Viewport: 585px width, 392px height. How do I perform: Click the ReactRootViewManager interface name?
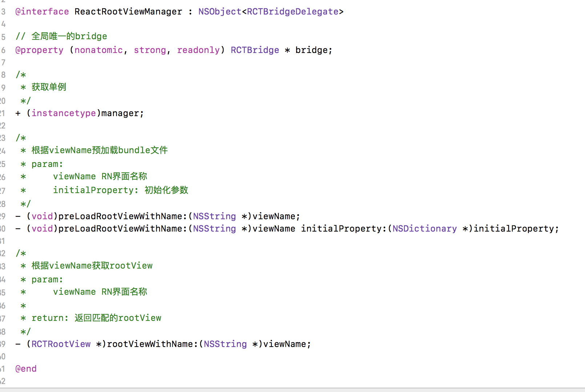tap(128, 12)
